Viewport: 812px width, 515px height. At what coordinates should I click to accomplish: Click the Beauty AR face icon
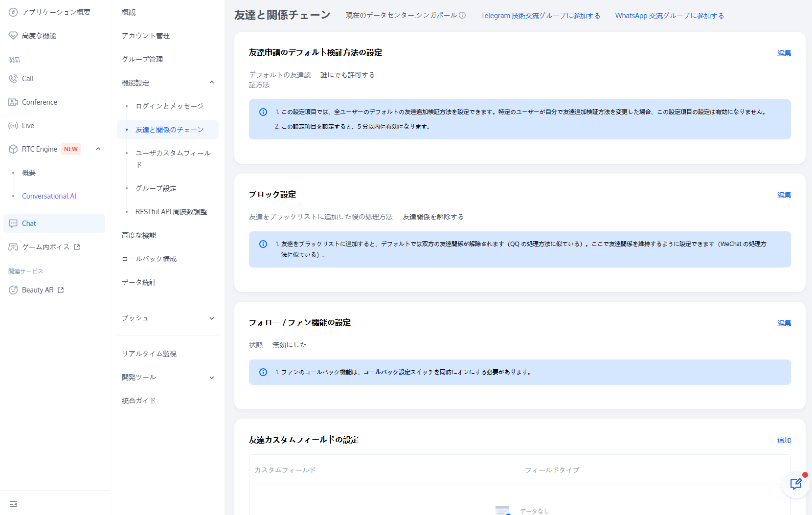[x=13, y=290]
